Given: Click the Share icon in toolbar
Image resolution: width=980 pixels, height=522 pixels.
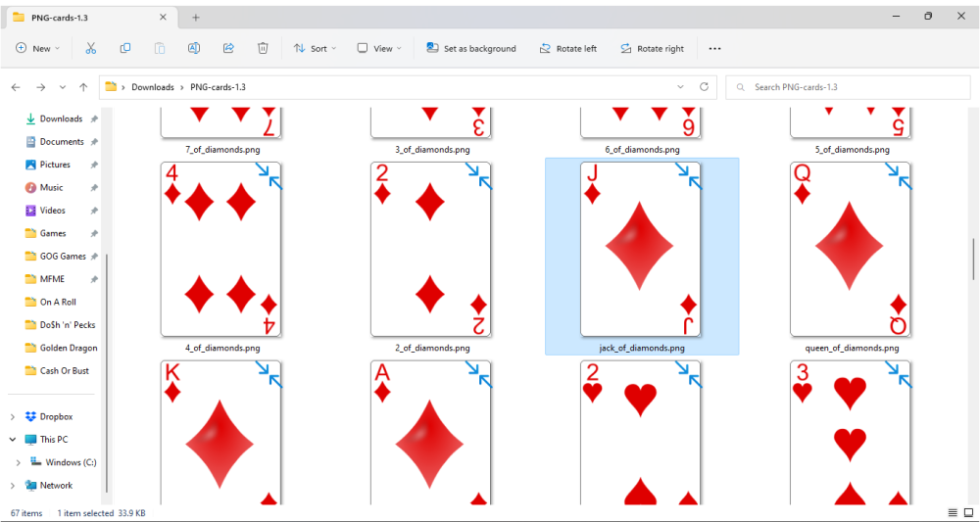Looking at the screenshot, I should pos(228,48).
